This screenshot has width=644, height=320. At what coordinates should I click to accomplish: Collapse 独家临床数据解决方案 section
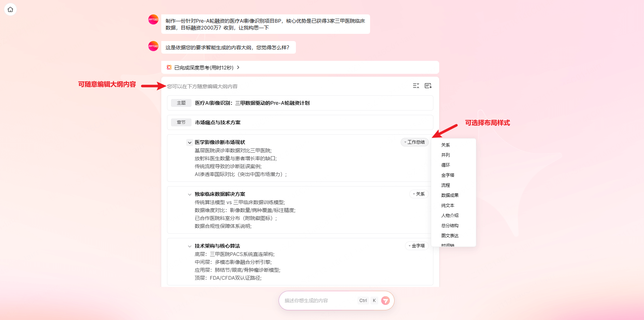pos(190,194)
